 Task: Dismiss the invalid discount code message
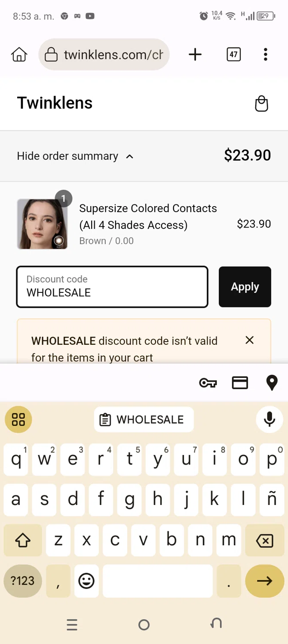[x=249, y=340]
